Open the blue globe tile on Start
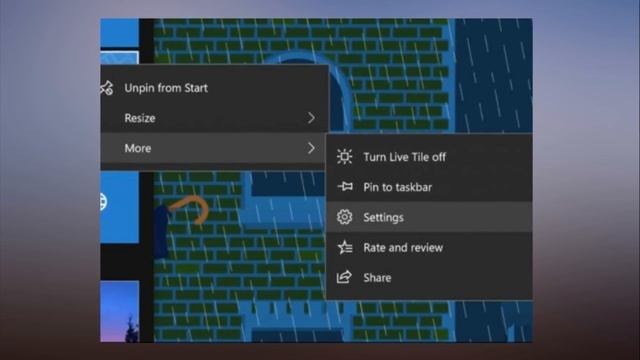This screenshot has height=360, width=640. [120, 207]
